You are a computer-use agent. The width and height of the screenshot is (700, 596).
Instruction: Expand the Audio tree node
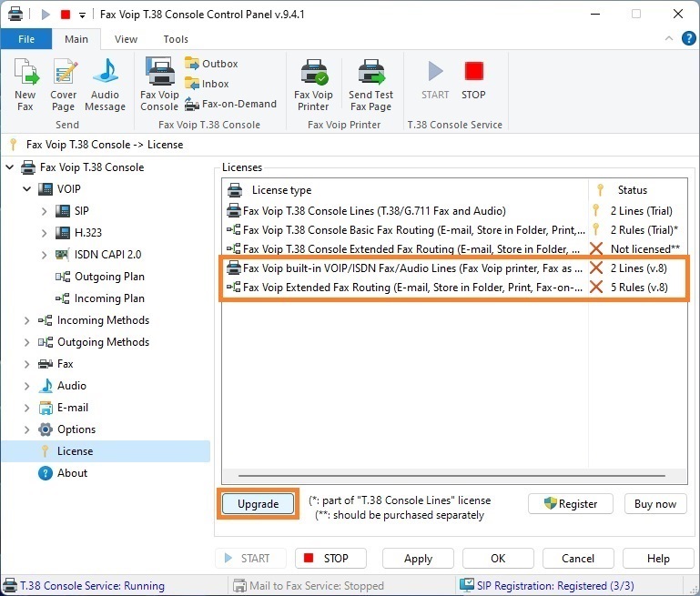pos(26,386)
